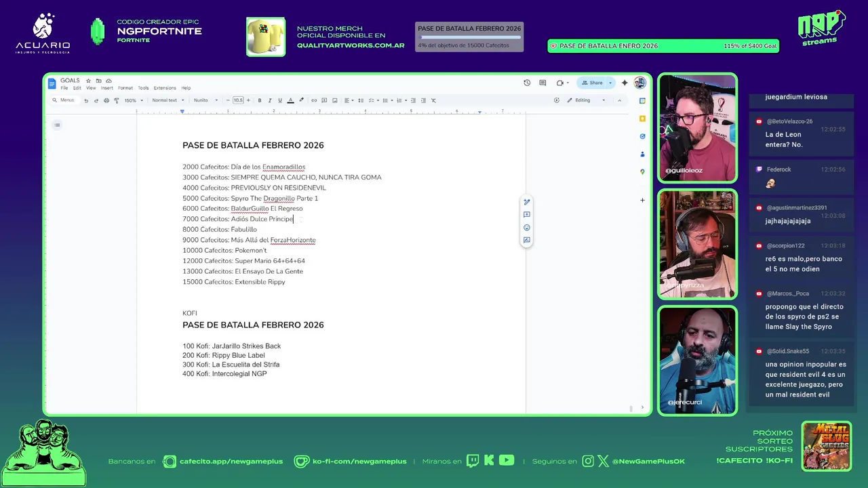Check cloud save status icon
The height and width of the screenshot is (488, 868).
pos(108,81)
